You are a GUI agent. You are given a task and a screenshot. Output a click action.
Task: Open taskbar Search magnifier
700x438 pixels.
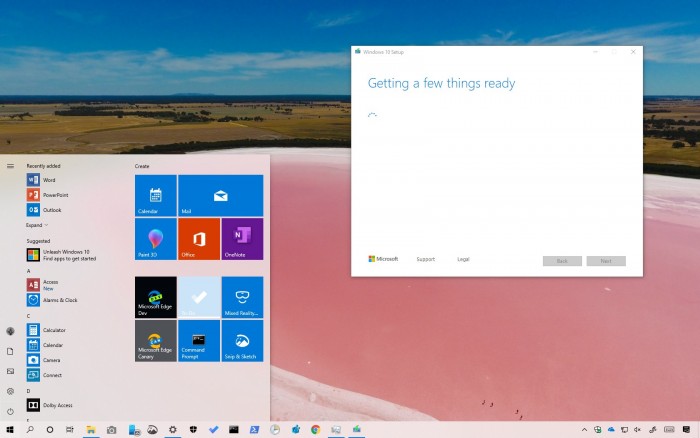(x=30, y=430)
